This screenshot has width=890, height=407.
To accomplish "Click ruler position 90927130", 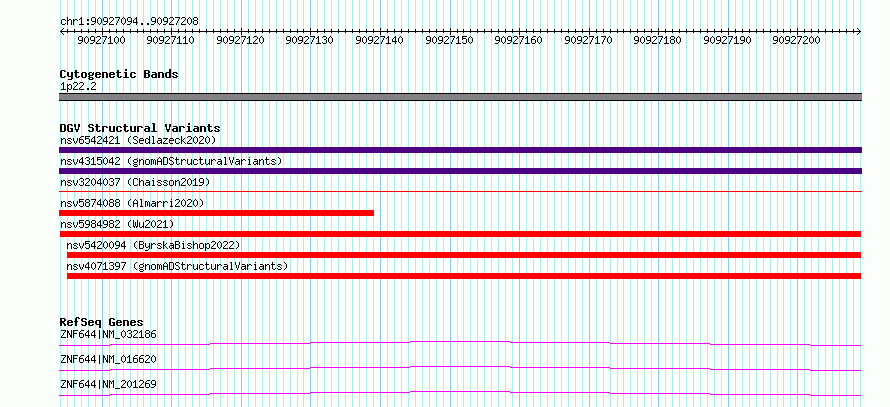I will click(x=309, y=40).
